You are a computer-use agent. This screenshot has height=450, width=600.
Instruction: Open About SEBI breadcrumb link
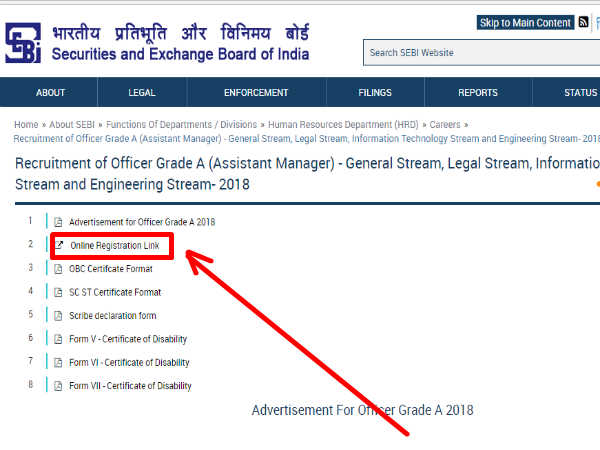pos(72,125)
